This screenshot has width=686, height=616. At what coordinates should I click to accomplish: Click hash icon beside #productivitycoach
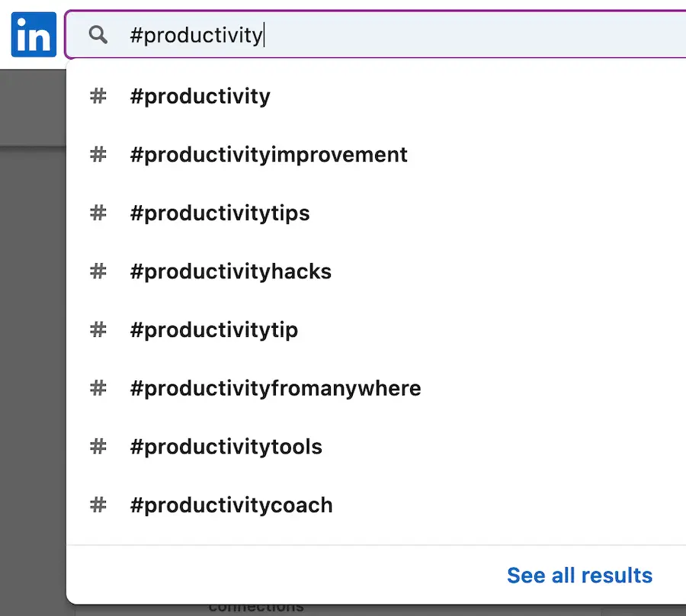pyautogui.click(x=98, y=505)
